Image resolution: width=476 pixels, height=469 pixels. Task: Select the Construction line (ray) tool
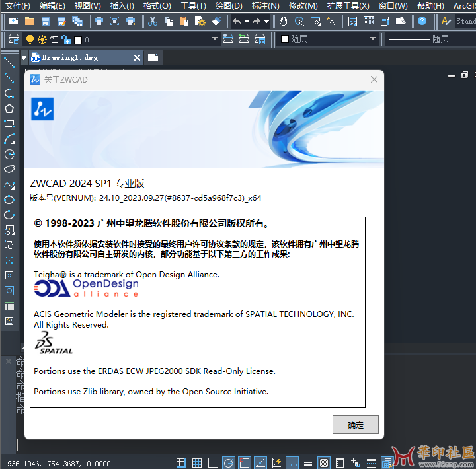9,78
